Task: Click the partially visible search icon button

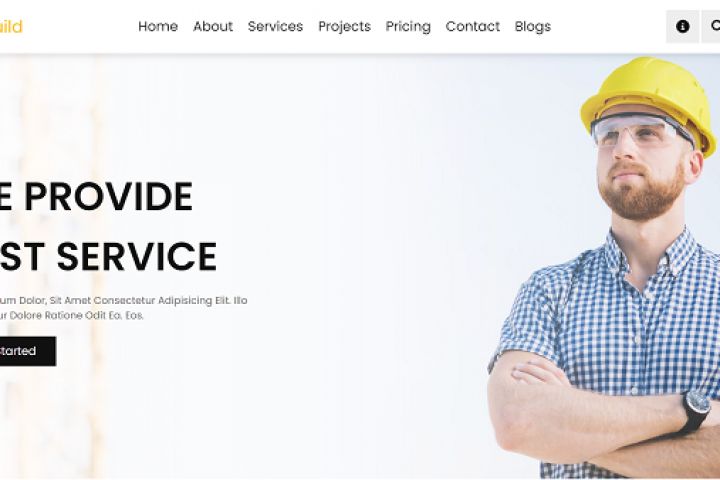Action: point(711,27)
